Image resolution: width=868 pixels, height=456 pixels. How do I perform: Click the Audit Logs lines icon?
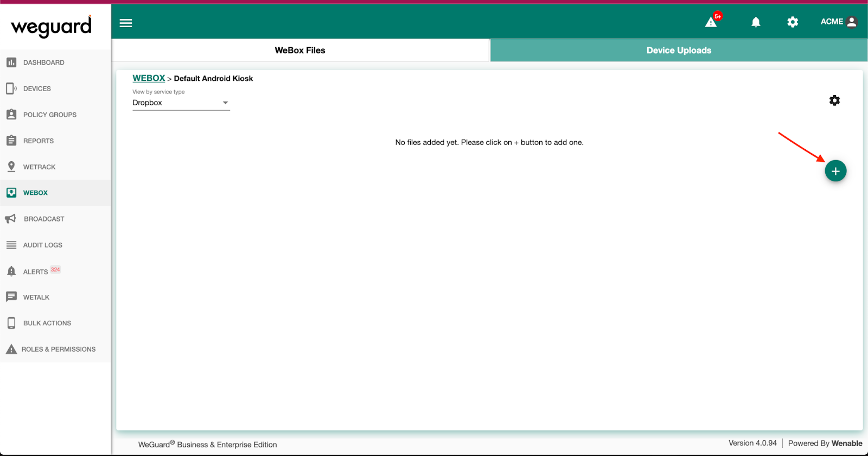click(11, 245)
